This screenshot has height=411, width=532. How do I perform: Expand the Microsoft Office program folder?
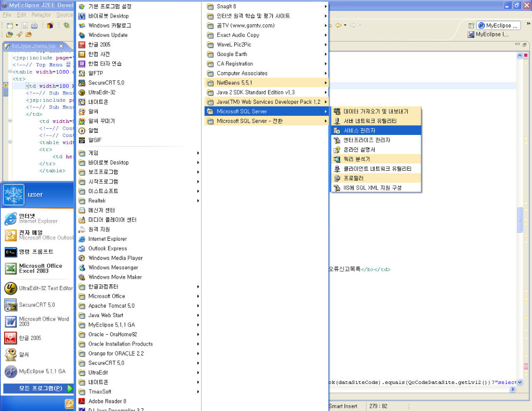(138, 296)
